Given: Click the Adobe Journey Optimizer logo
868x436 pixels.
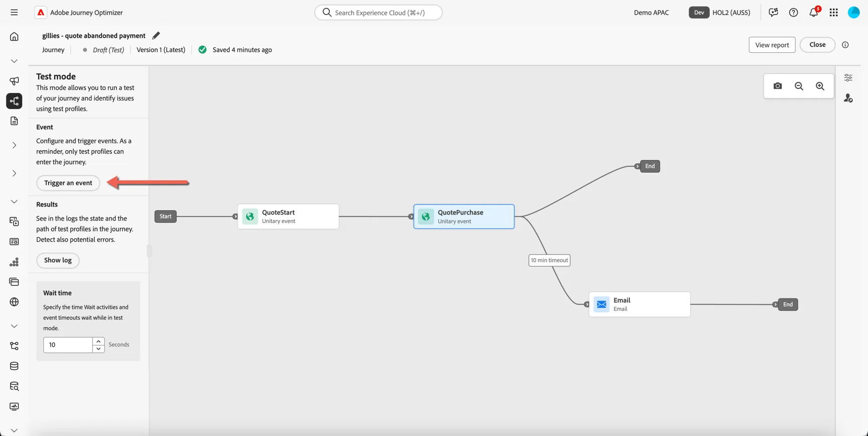Looking at the screenshot, I should (x=41, y=13).
